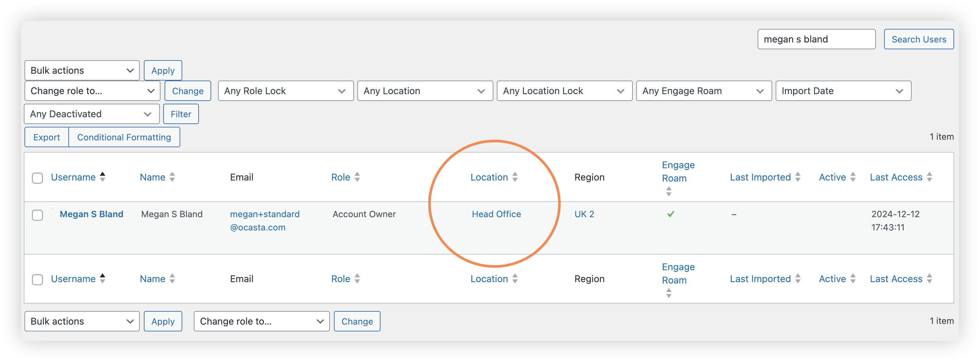This screenshot has width=980, height=362.
Task: Click Location sort arrows in top header
Action: click(x=515, y=177)
